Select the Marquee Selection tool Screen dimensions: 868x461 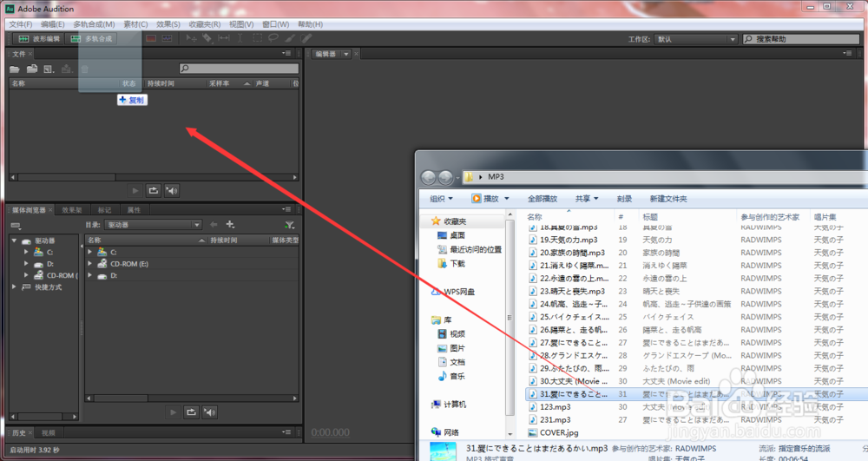pos(258,38)
